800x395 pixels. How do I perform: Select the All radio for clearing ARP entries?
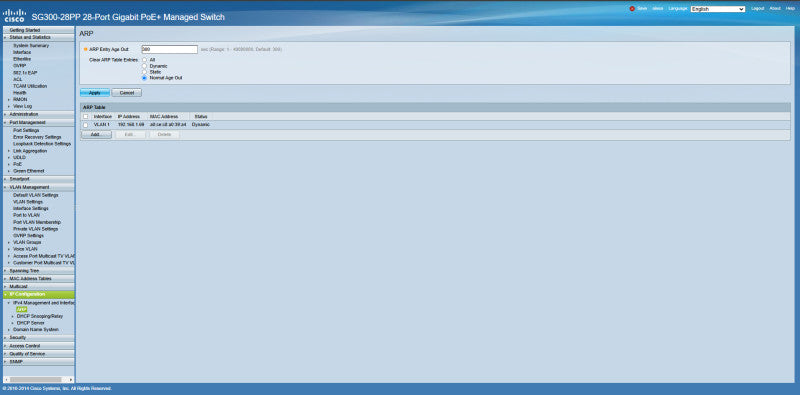(144, 60)
